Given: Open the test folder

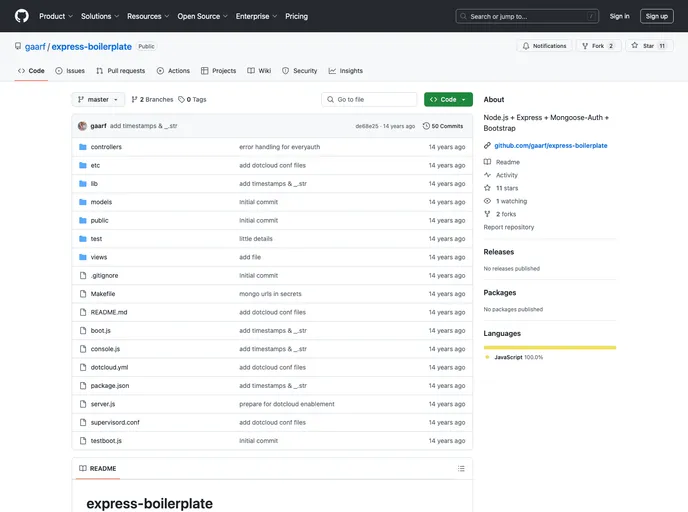Looking at the screenshot, I should click(x=96, y=239).
